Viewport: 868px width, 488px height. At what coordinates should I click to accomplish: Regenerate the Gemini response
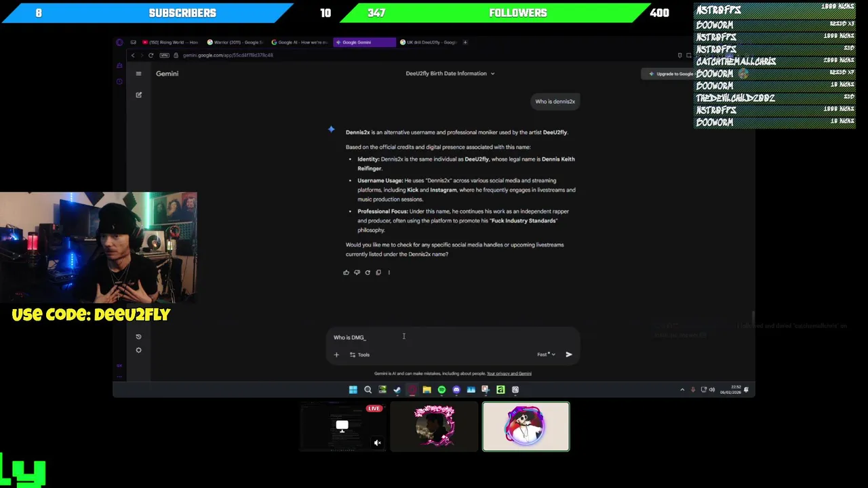tap(368, 272)
